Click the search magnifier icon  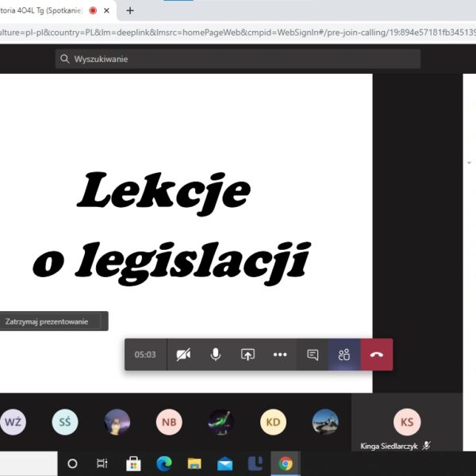click(x=64, y=59)
